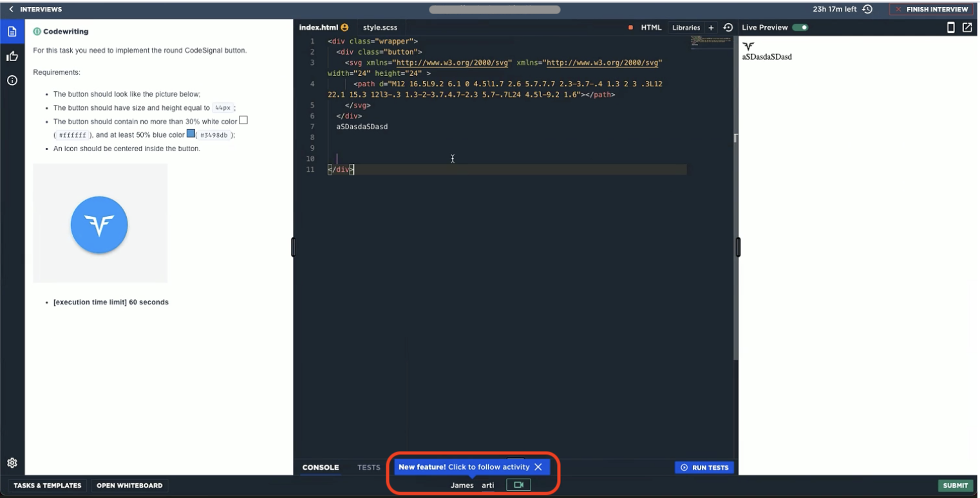Viewport: 980px width, 498px height.
Task: Click the #ffffff code label
Action: (x=72, y=135)
